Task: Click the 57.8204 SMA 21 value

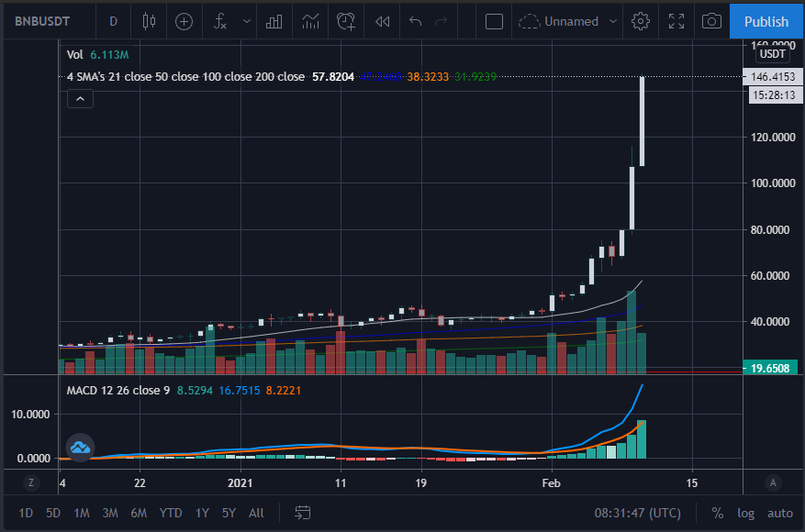Action: (x=333, y=77)
